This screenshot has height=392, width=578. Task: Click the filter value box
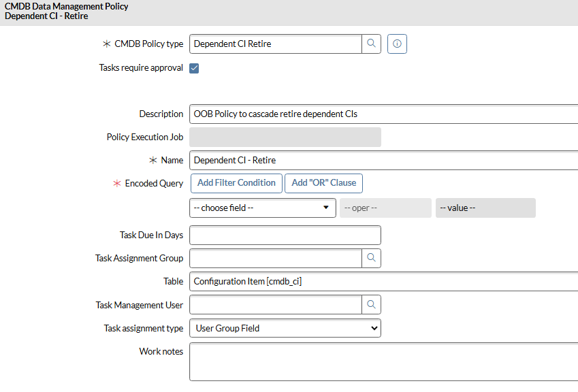point(485,208)
